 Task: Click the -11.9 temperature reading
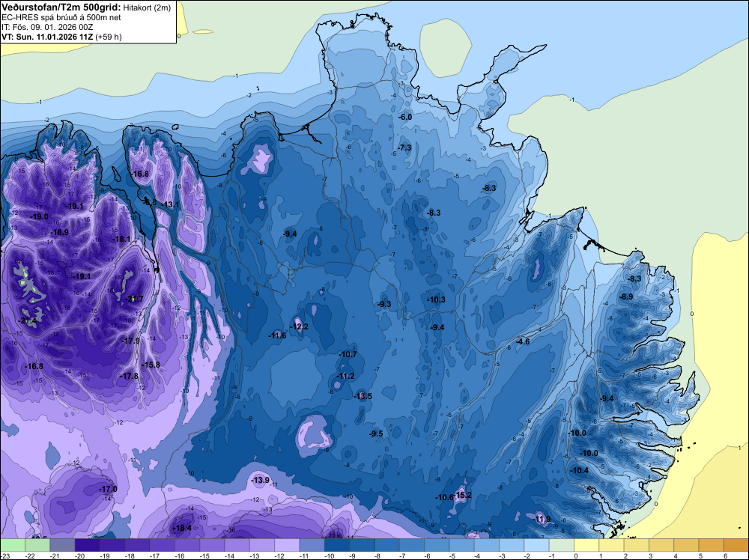[x=542, y=519]
